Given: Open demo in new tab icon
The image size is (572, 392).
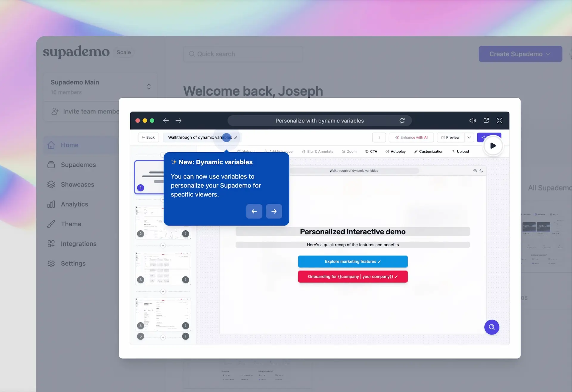Looking at the screenshot, I should click(x=486, y=121).
